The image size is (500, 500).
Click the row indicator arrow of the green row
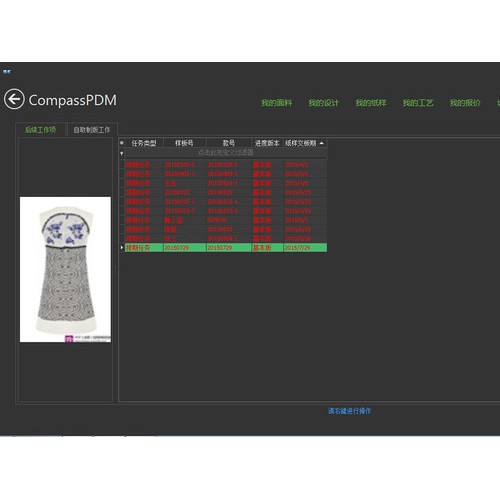(122, 248)
